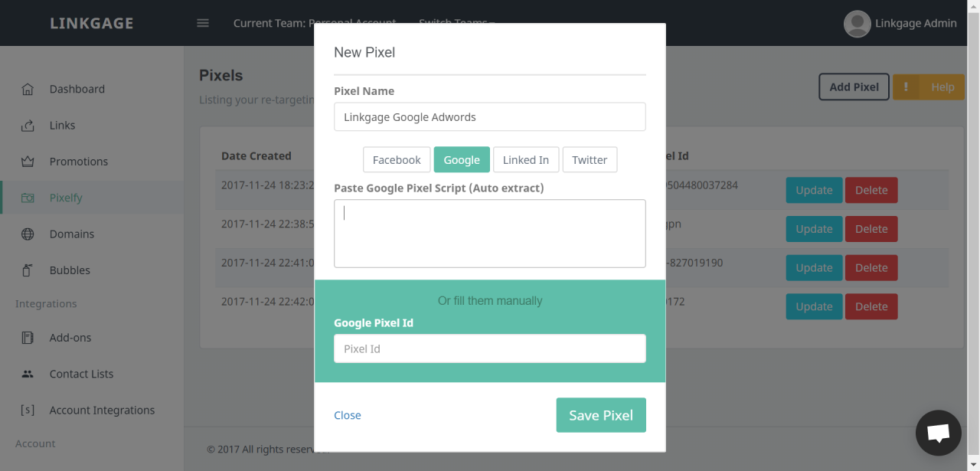Open Account Integrations in sidebar

102,410
